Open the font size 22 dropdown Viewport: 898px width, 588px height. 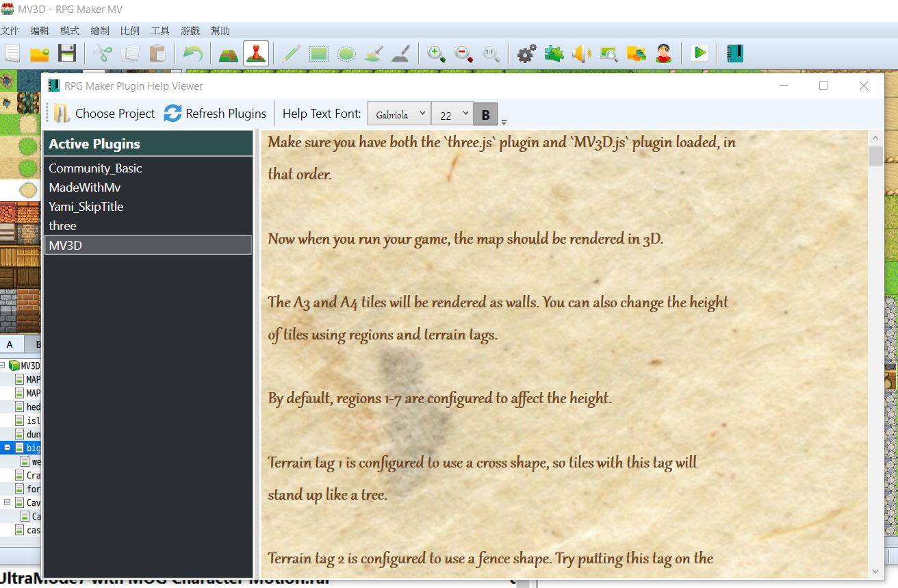(452, 114)
